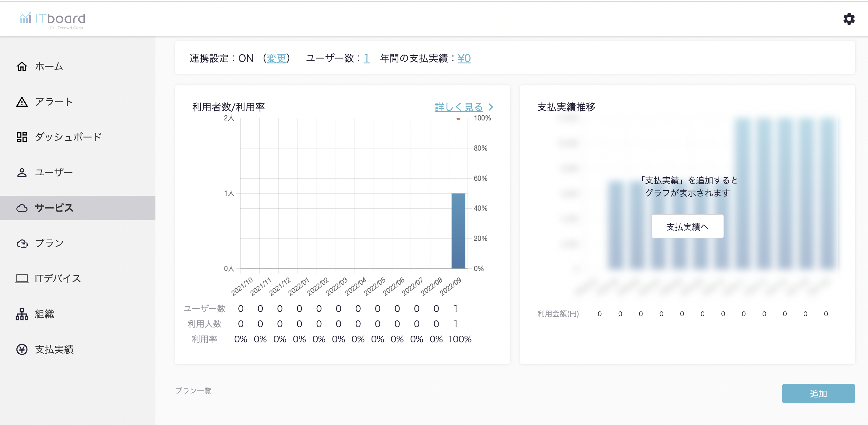Click the alert triangle icon
This screenshot has width=868, height=425.
point(22,102)
